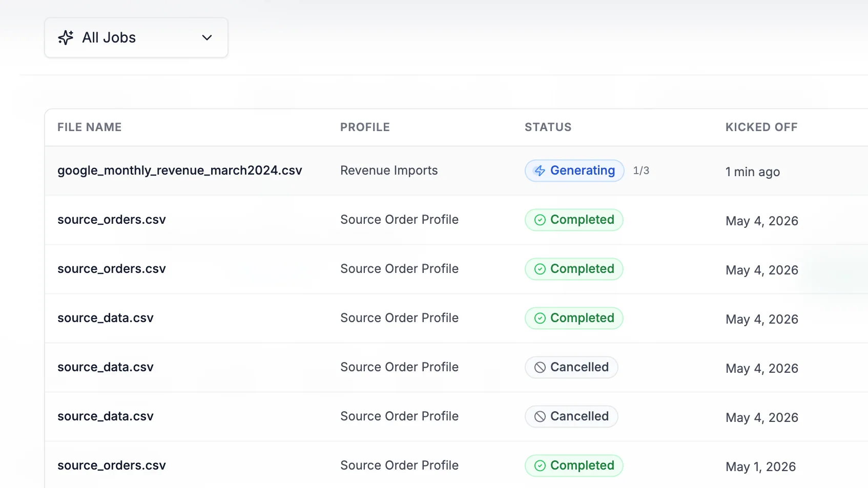Viewport: 868px width, 488px height.
Task: Click the Generating status badge
Action: [574, 171]
